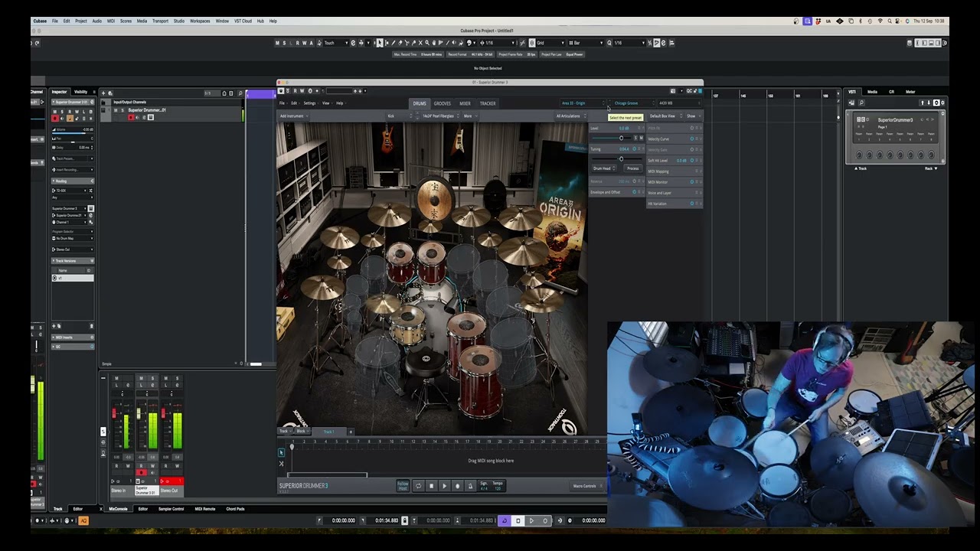Open Superior Drummer File menu
The image size is (980, 551).
pos(282,103)
